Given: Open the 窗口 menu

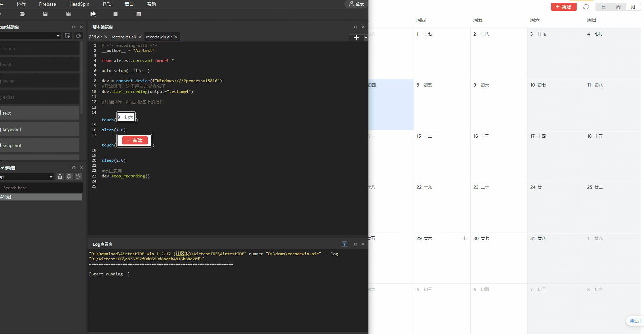Looking at the screenshot, I should [129, 4].
